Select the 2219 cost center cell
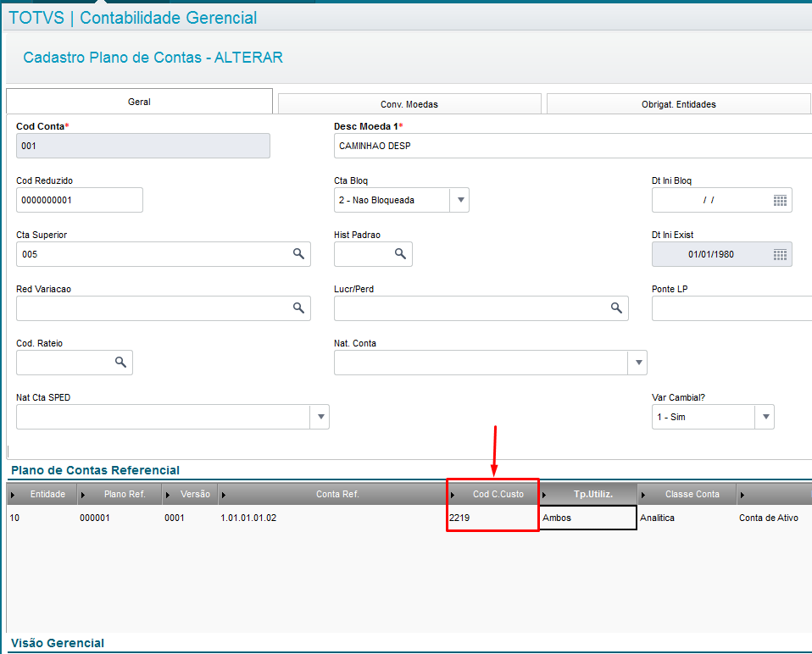The height and width of the screenshot is (654, 812). [492, 518]
